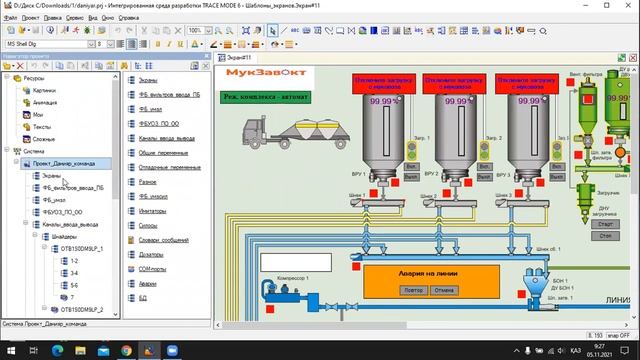Click the horizontal scrollbar of the screen editor
The width and height of the screenshot is (640, 360).
point(314,325)
